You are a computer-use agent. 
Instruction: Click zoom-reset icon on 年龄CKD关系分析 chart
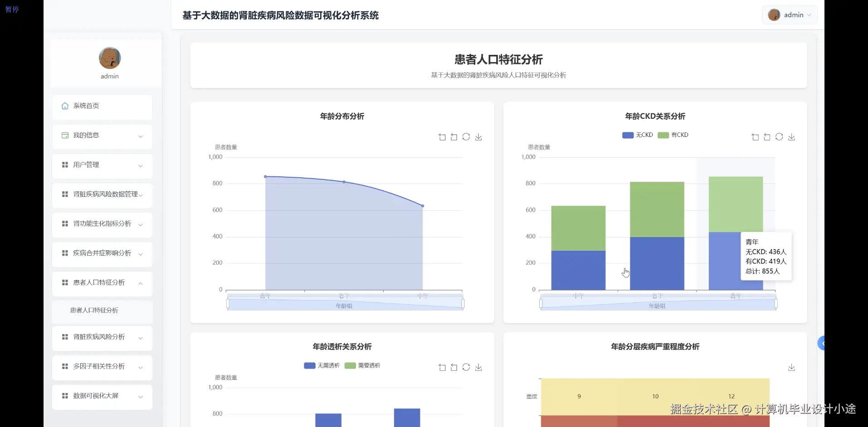point(767,137)
